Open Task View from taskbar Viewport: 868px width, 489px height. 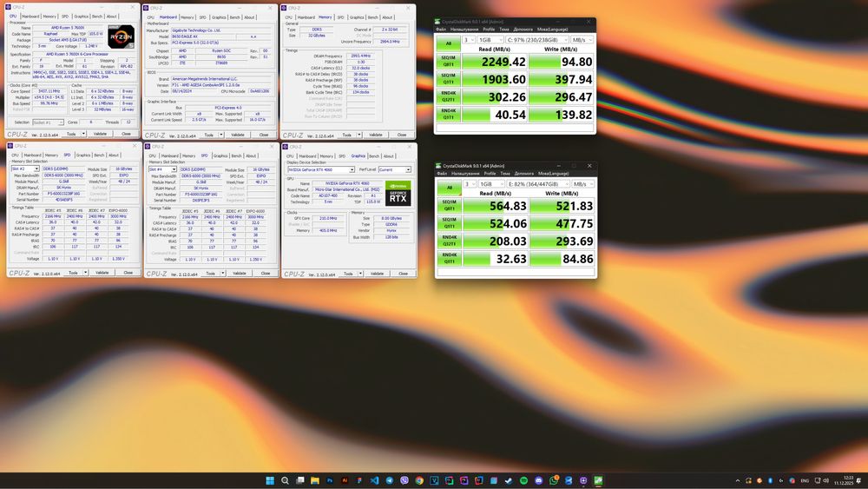point(300,480)
